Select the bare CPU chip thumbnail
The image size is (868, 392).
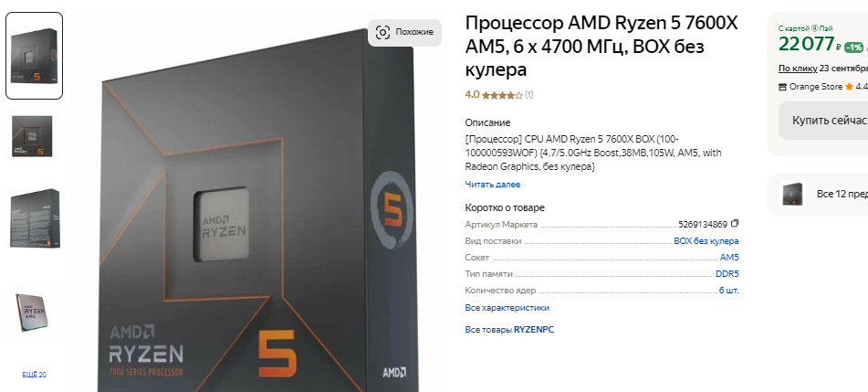pyautogui.click(x=32, y=313)
